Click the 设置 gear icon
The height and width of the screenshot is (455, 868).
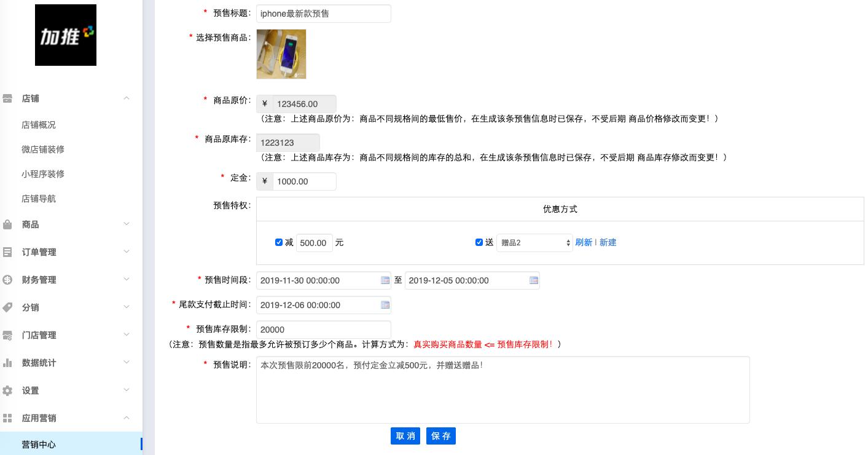coord(8,390)
